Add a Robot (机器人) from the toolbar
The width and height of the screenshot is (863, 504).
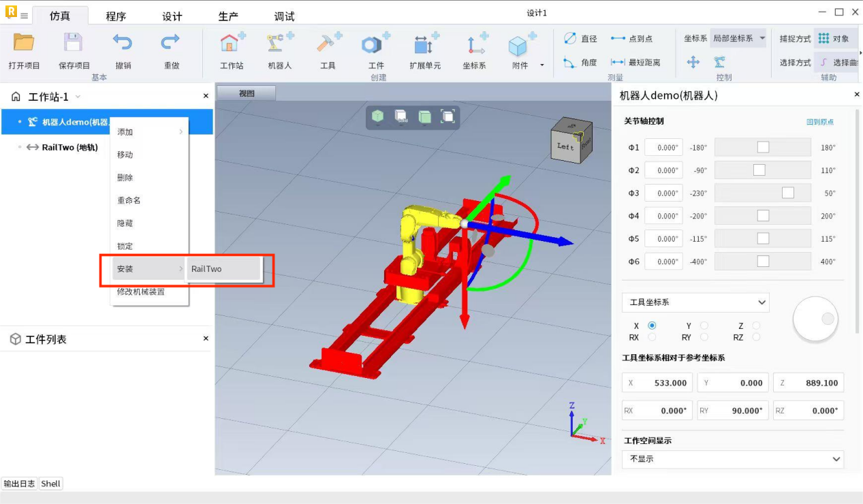279,44
